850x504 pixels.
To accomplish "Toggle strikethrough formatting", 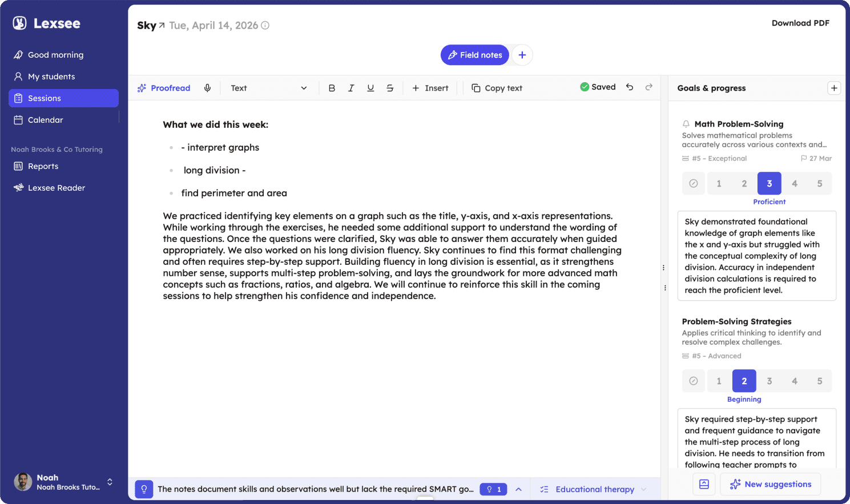I will [x=390, y=88].
